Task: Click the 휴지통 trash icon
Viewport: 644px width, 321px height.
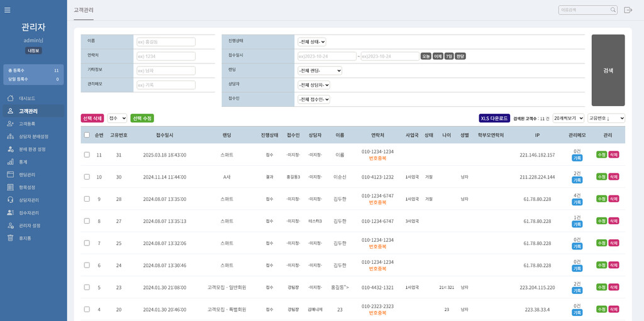Action: (10, 238)
